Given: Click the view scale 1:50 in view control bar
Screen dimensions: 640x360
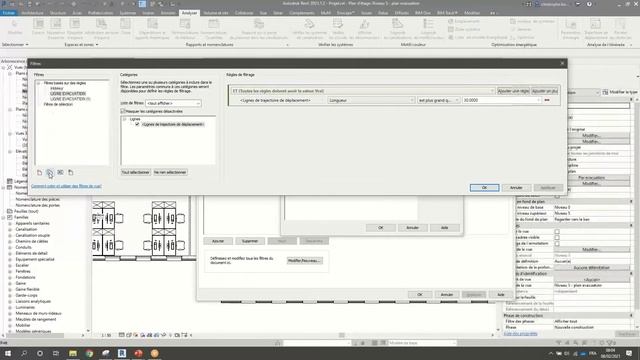Looking at the screenshot, I should 106,335.
